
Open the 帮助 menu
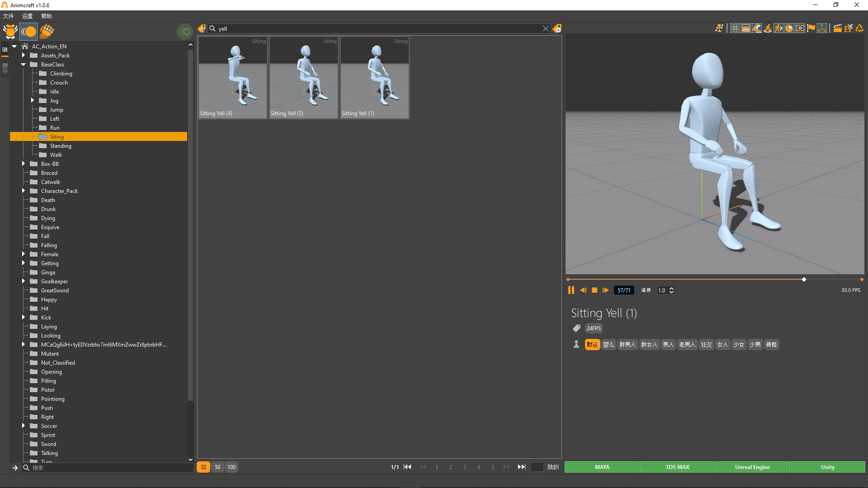click(x=47, y=16)
